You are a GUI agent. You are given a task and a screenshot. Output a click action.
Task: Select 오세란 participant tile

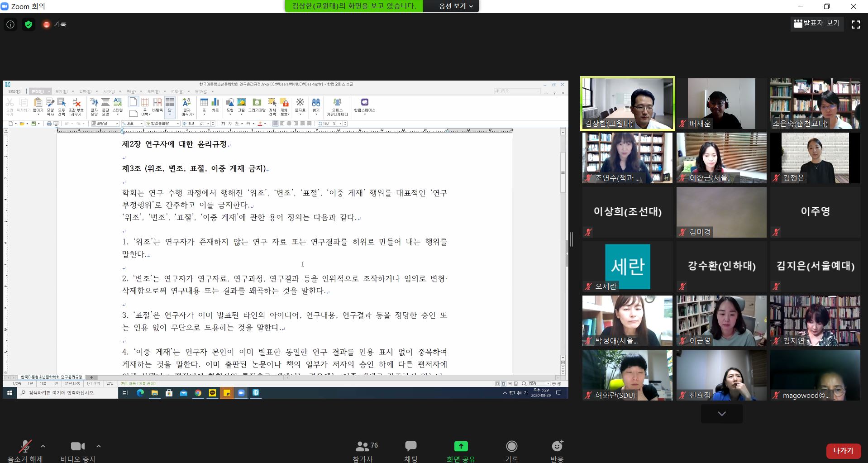click(x=627, y=266)
